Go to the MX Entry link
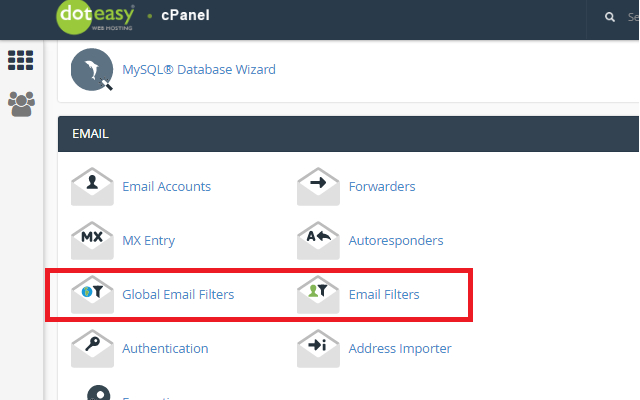 (x=149, y=240)
